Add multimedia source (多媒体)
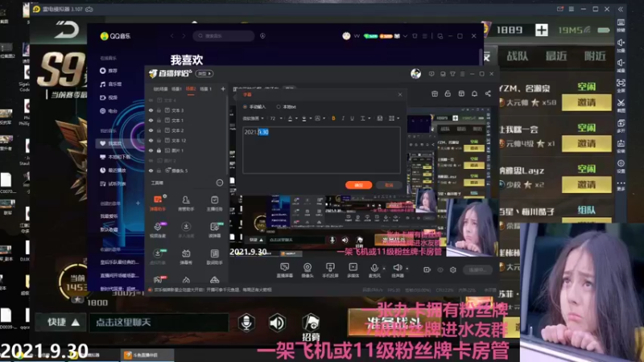 point(353,270)
